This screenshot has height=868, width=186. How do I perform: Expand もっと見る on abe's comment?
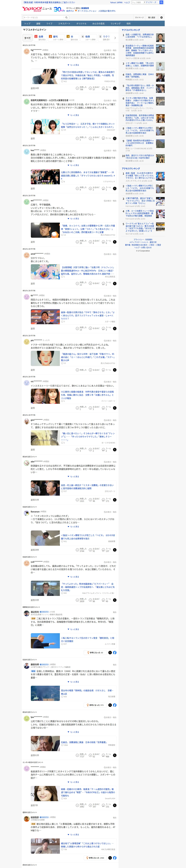pos(73,476)
